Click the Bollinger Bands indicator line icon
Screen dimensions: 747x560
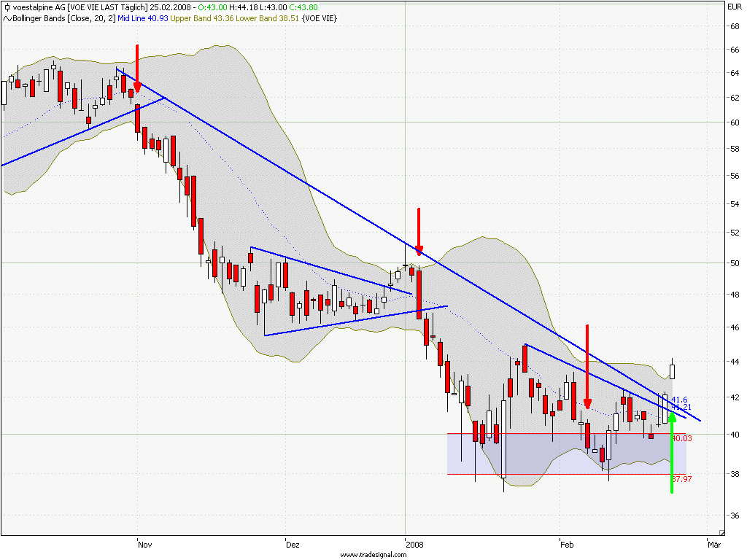tap(7, 18)
